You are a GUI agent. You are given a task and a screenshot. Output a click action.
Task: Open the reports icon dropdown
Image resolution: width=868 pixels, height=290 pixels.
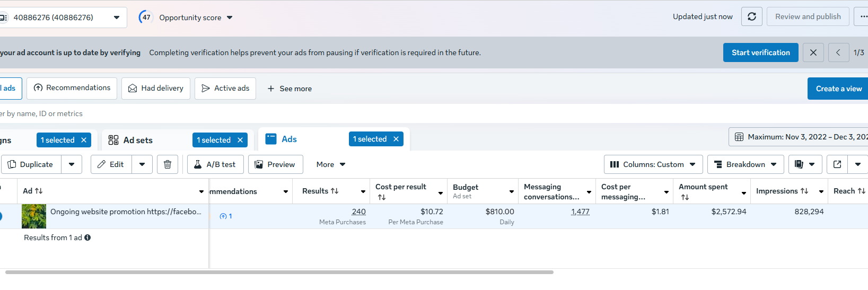805,164
